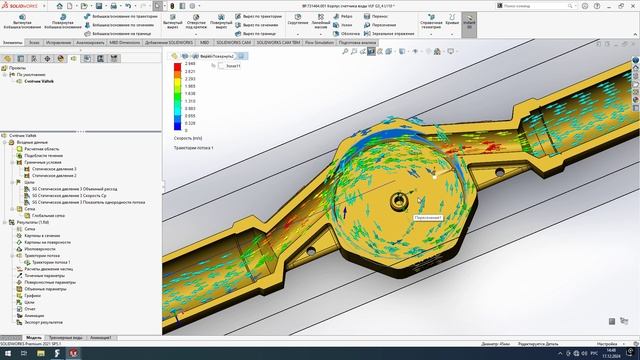
Task: Switch to the Подготовка анализа tab
Action: (357, 42)
